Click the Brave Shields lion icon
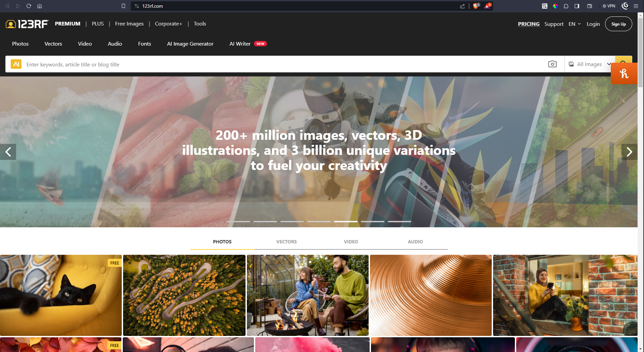The height and width of the screenshot is (352, 644). pos(476,6)
